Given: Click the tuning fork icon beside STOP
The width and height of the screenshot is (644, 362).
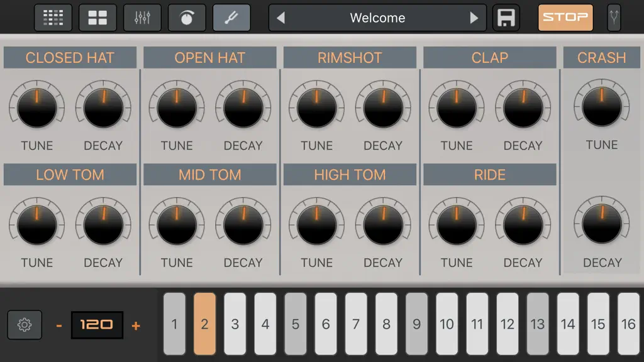Looking at the screenshot, I should [614, 18].
